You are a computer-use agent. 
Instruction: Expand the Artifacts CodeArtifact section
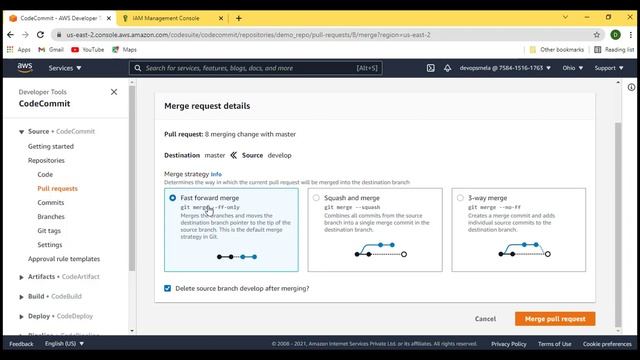pos(21,277)
